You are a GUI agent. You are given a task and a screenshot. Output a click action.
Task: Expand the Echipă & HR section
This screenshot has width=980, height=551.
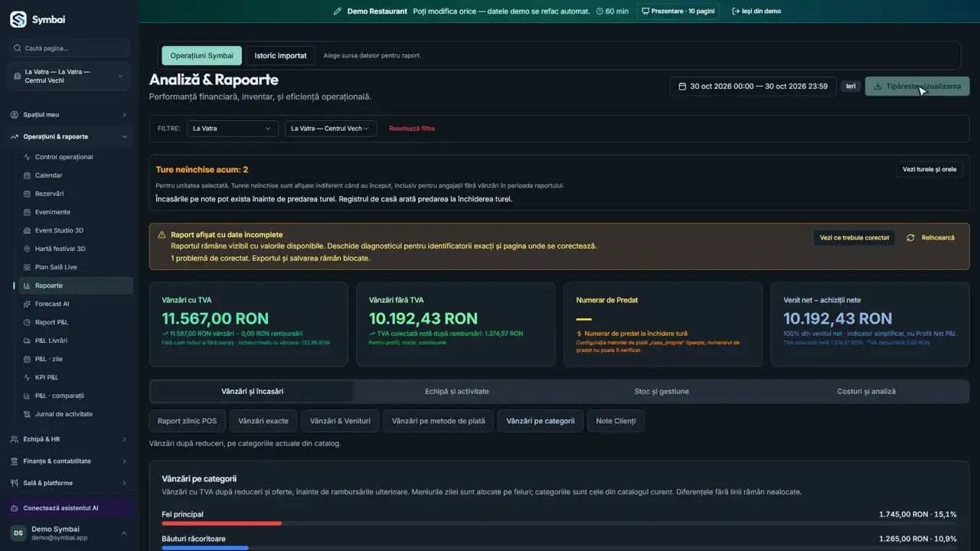pos(70,439)
